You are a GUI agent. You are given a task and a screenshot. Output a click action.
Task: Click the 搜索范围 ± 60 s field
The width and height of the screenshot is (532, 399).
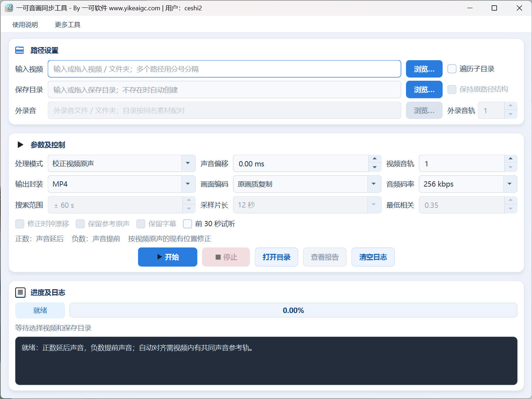[115, 205]
